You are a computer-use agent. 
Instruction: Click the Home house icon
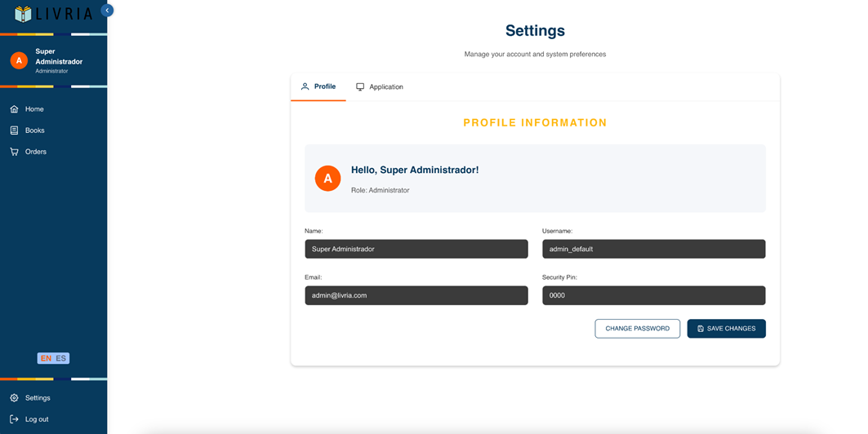pyautogui.click(x=15, y=109)
